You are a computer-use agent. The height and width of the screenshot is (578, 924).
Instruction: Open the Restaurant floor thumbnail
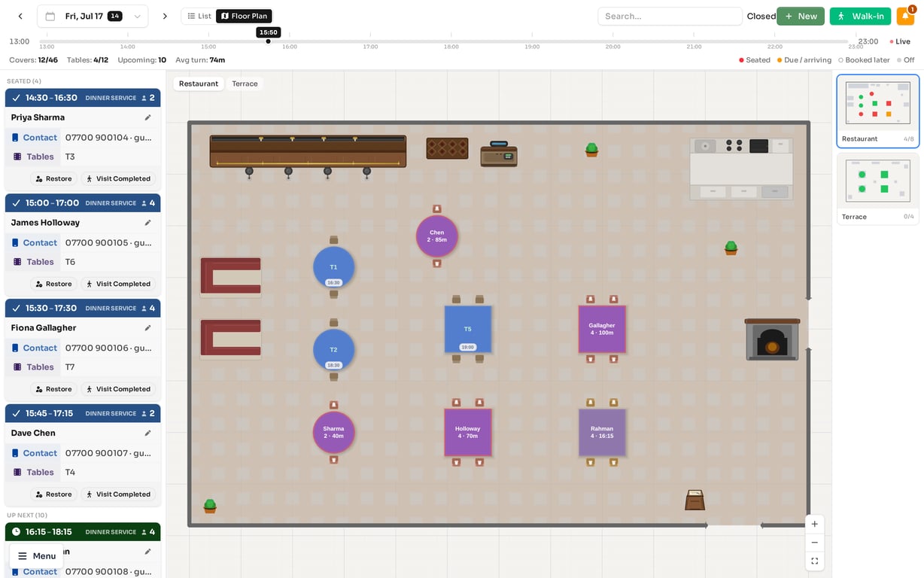[878, 111]
